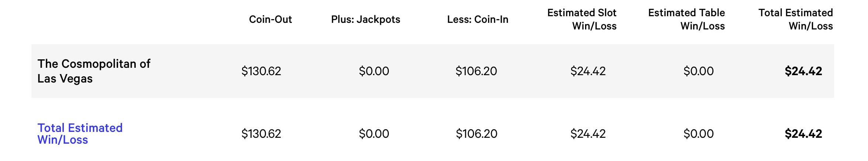
Task: Click the Estimated Slot Win/Loss header
Action: 582,20
